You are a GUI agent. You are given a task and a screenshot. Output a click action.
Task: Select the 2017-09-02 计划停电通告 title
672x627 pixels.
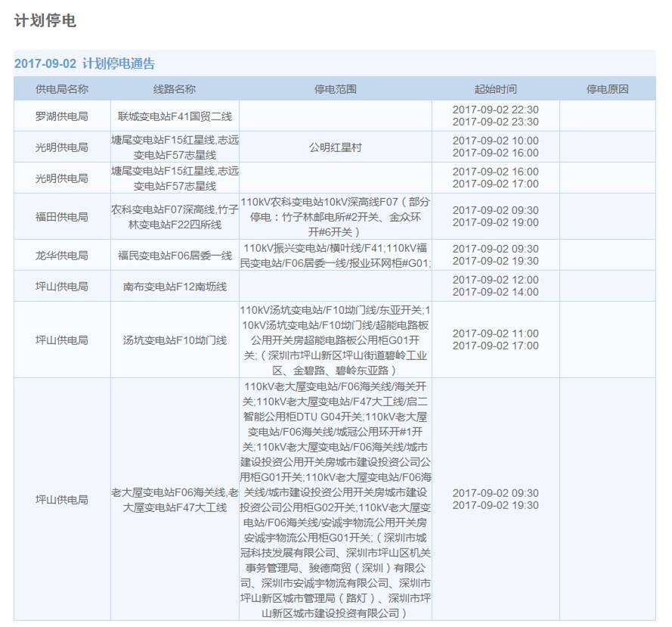coord(85,64)
